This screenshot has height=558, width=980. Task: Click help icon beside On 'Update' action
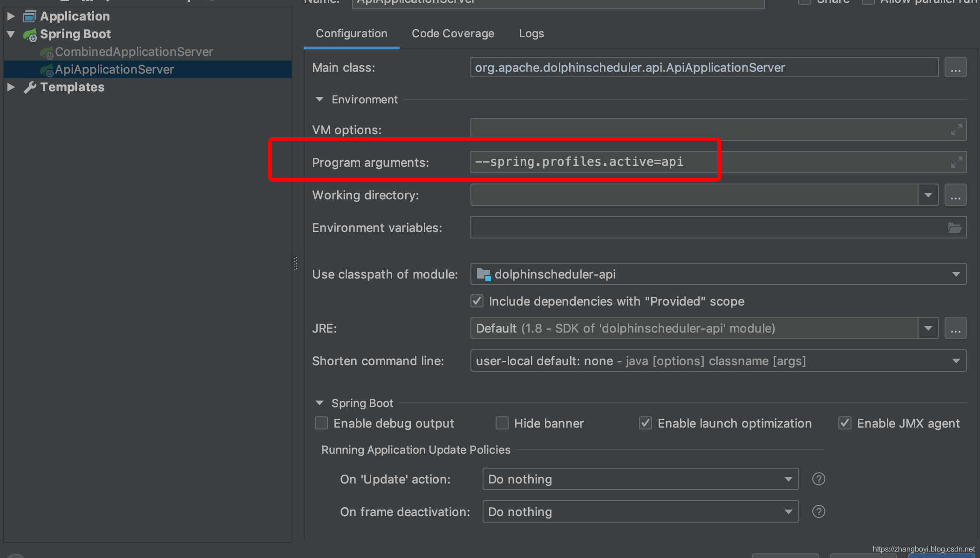click(x=818, y=479)
